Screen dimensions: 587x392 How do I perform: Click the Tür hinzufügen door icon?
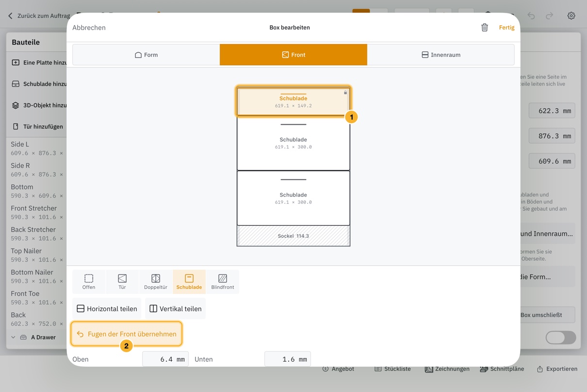click(16, 127)
